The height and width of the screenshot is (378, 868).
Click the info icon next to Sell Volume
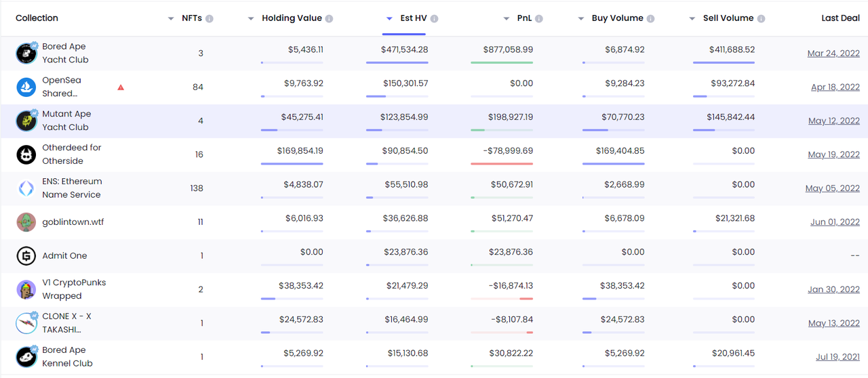click(761, 18)
